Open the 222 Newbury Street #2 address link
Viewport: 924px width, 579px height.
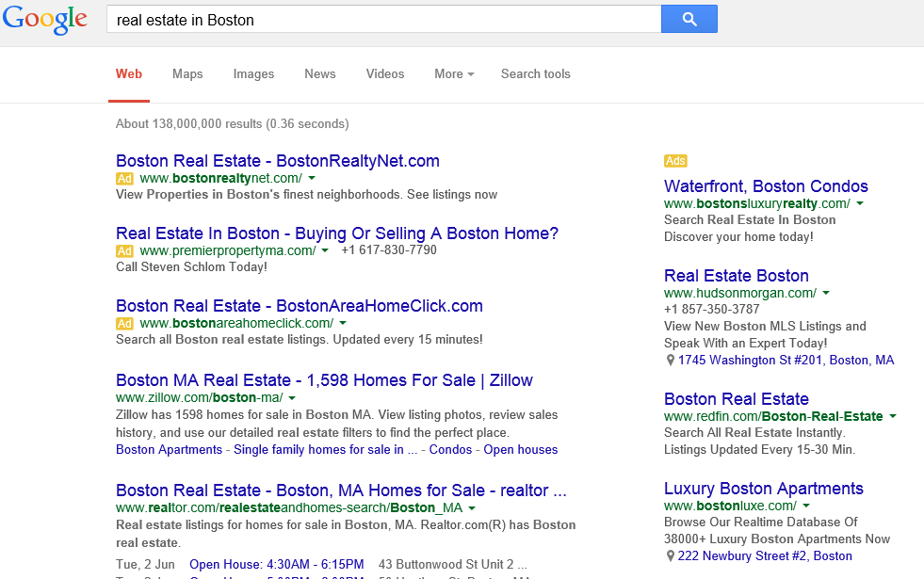click(765, 555)
